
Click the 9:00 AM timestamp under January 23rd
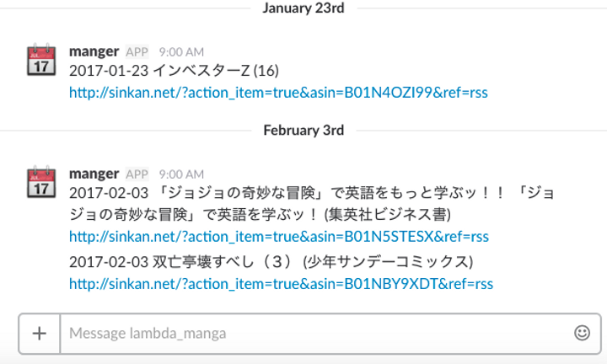(181, 51)
